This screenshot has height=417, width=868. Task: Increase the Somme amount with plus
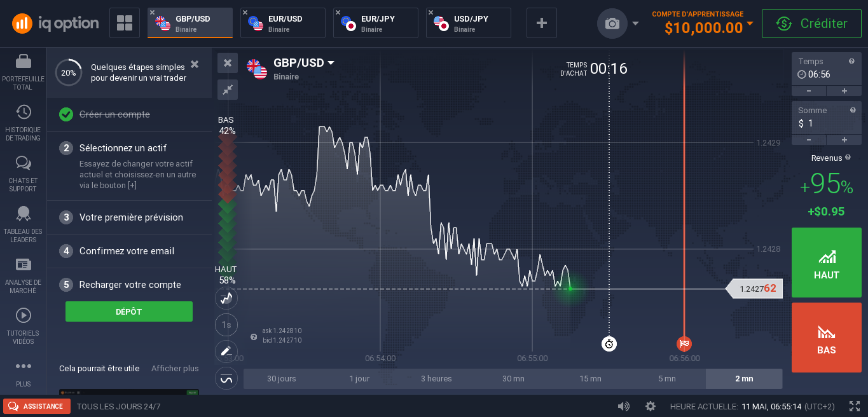click(844, 140)
